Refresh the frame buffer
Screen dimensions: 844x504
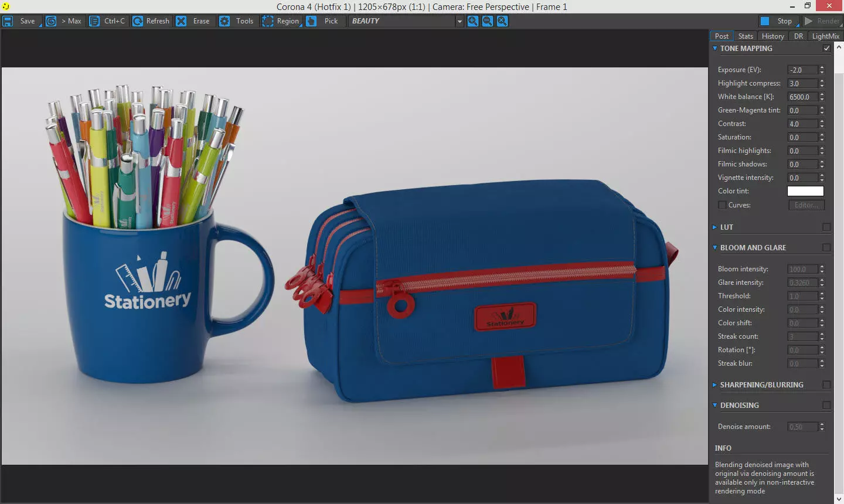tap(151, 21)
